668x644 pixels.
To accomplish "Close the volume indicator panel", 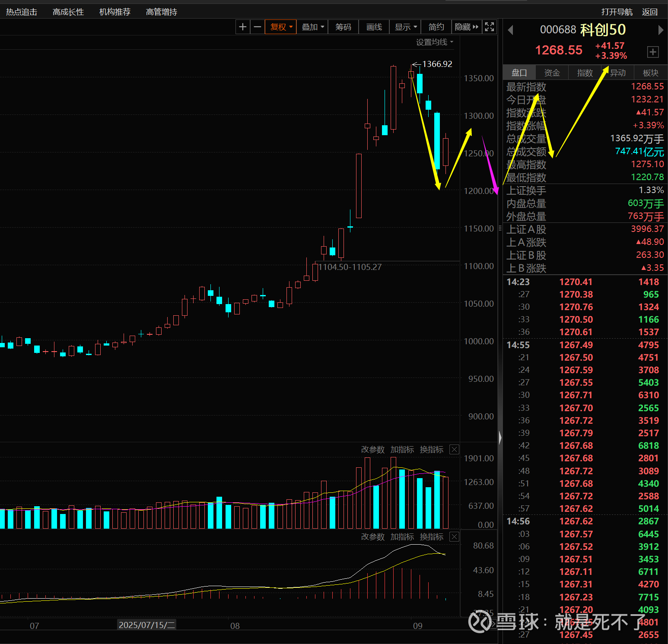I will [454, 450].
